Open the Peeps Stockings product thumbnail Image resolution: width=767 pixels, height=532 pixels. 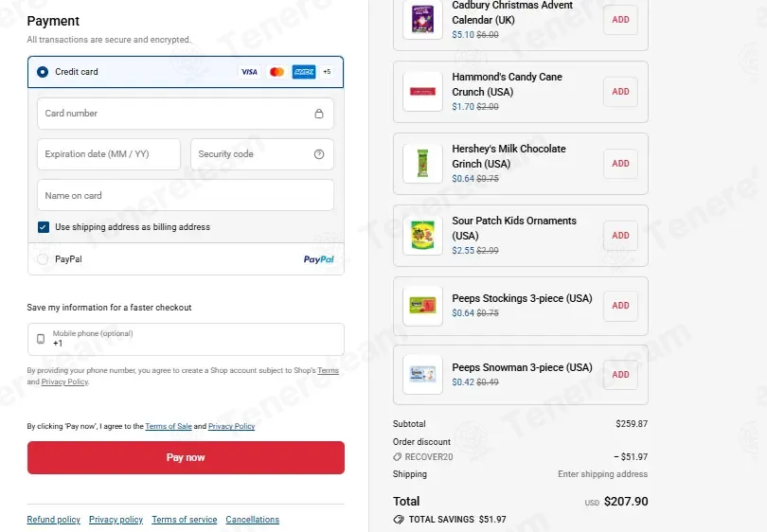[422, 306]
